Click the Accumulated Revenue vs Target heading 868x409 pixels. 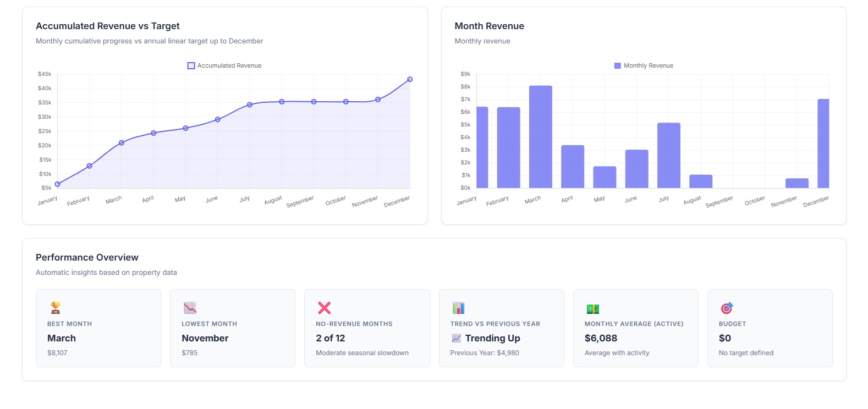108,26
